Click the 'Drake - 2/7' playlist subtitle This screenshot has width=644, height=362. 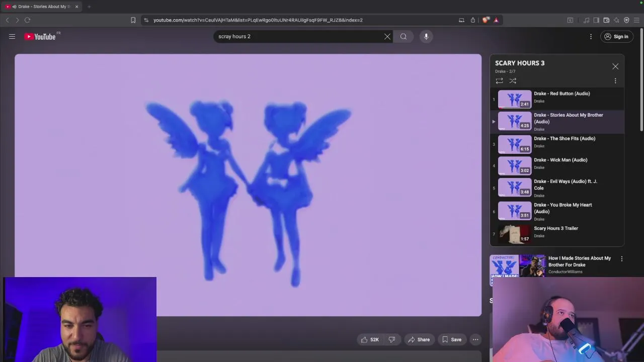click(x=505, y=71)
